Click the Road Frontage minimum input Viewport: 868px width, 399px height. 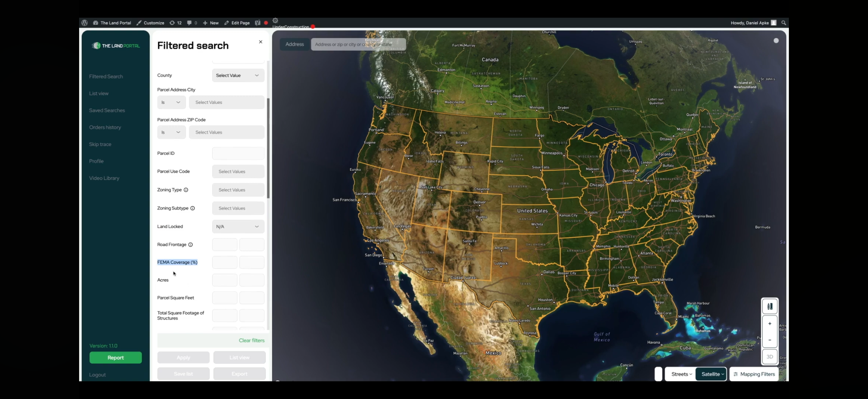(225, 244)
